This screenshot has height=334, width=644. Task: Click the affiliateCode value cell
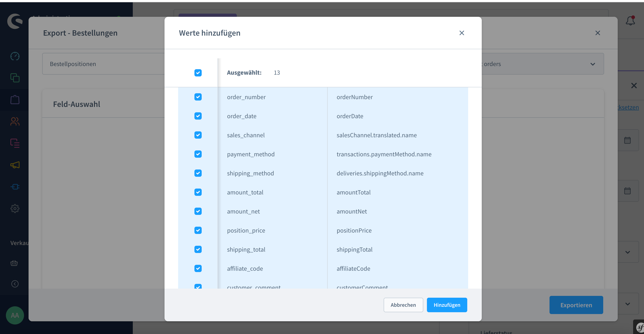(353, 268)
